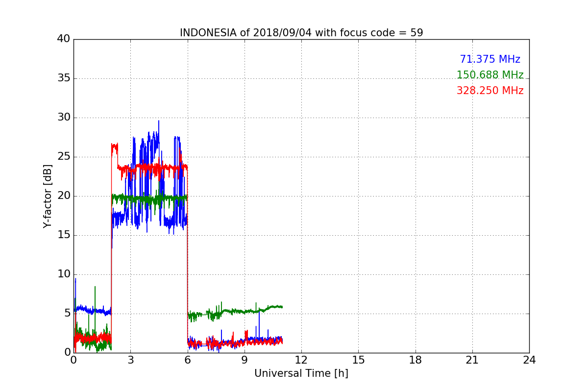Screen dimensions: 588x392
Task: Select the 150.688 MHz legend label
Action: 490,75
